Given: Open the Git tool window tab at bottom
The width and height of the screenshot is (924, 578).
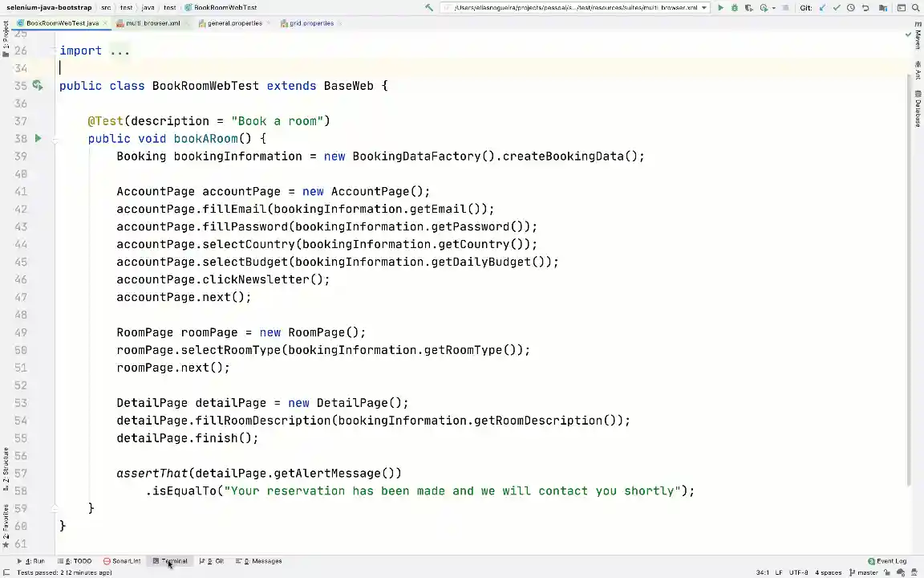Looking at the screenshot, I should pos(214,560).
